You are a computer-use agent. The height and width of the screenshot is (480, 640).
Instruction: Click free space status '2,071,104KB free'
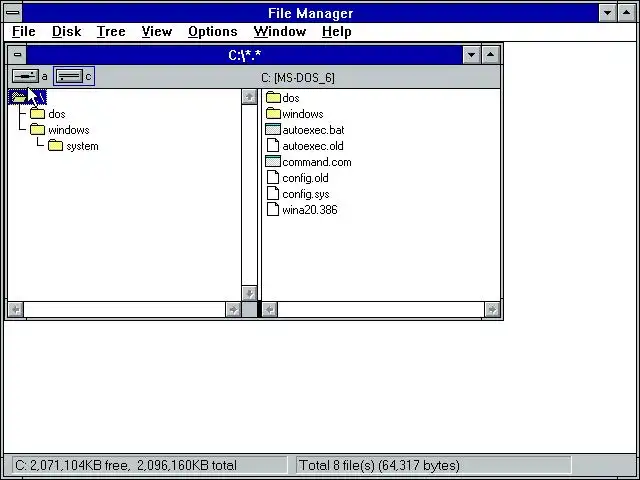[72, 465]
